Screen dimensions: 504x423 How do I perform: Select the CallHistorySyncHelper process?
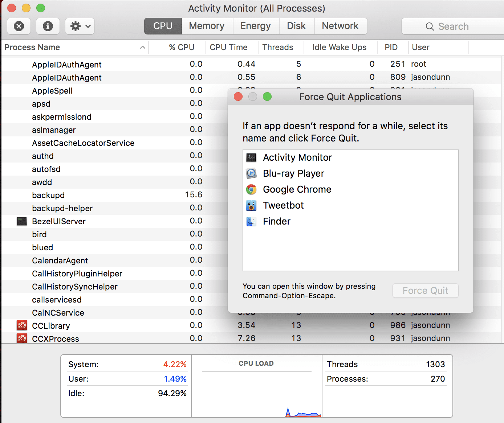75,287
